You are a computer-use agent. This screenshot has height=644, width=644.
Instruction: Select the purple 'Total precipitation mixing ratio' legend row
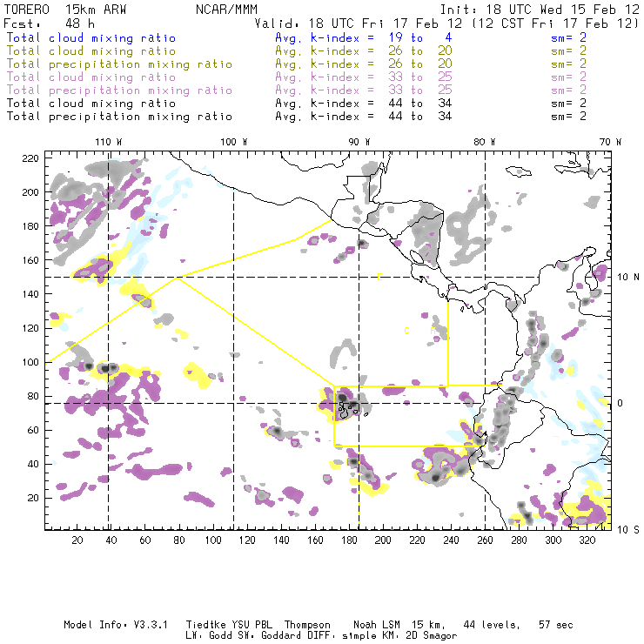[119, 91]
